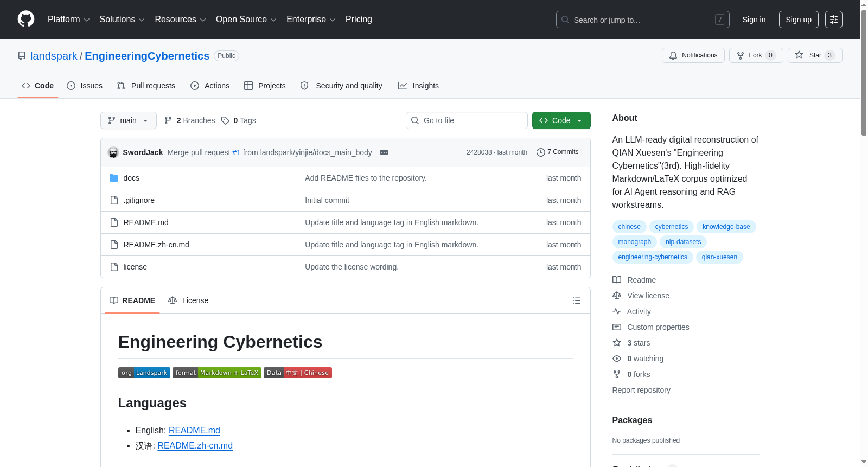This screenshot has width=868, height=467.
Task: Open the Security and quality tab
Action: pyautogui.click(x=341, y=86)
